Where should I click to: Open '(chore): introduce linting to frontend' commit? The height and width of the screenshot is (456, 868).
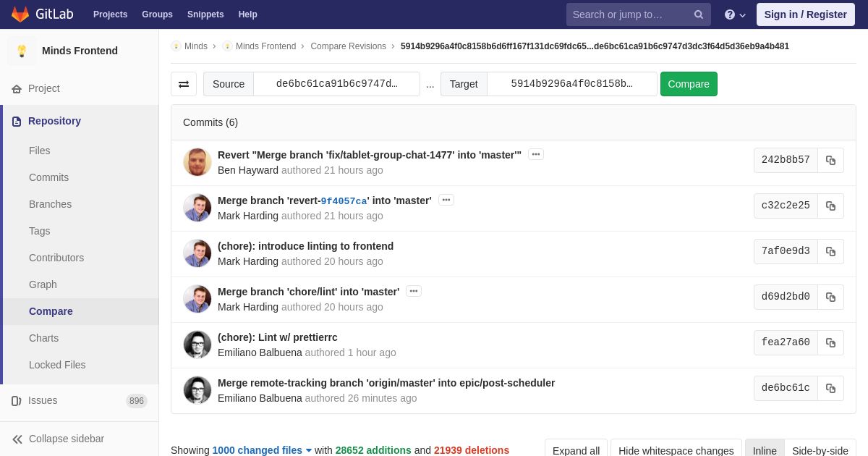[305, 246]
